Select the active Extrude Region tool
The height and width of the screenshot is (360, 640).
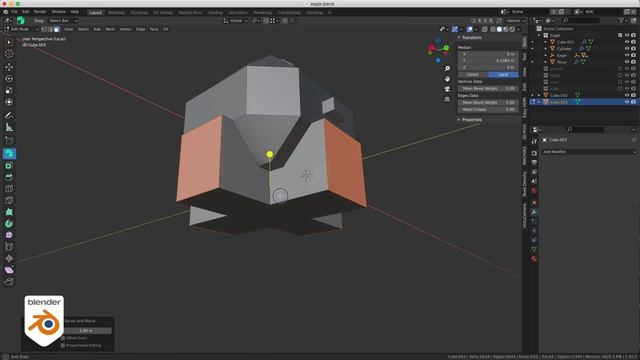(x=9, y=154)
